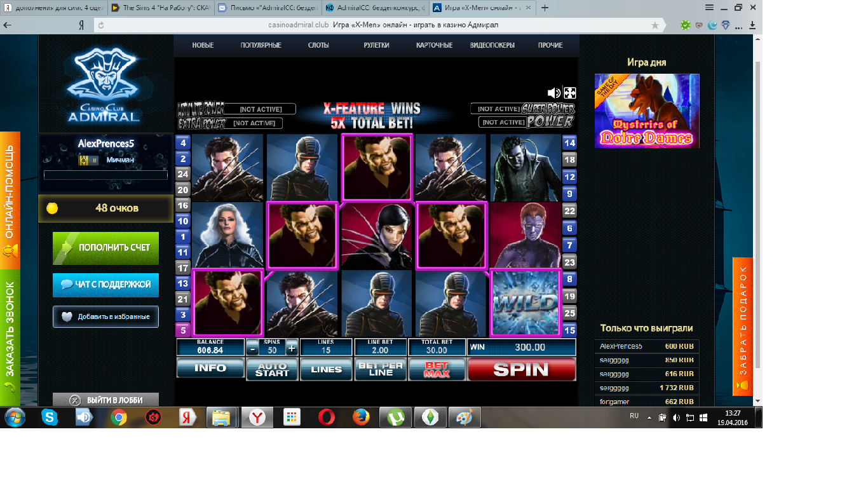The height and width of the screenshot is (488, 868).
Task: Open Google Chrome from the taskbar
Action: coord(118,417)
